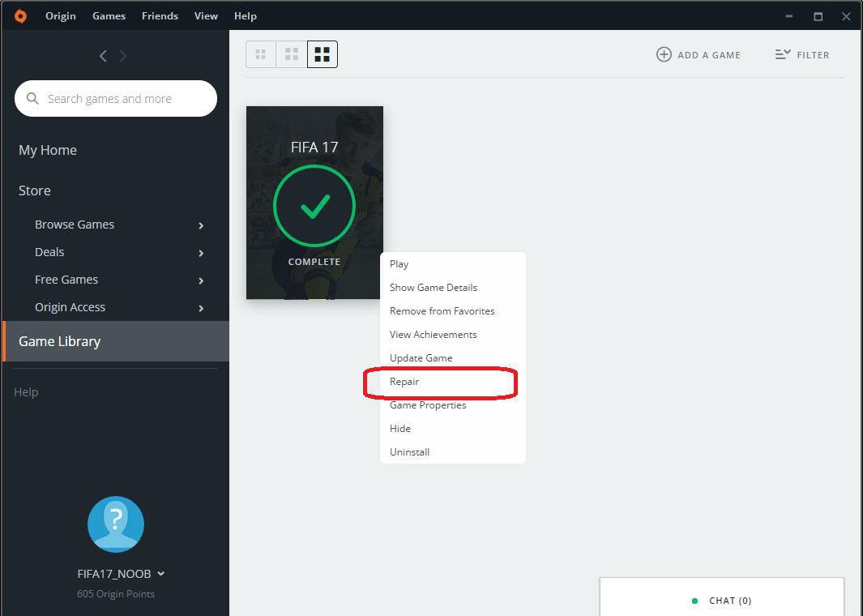The width and height of the screenshot is (863, 616).
Task: Open My Home
Action: (x=47, y=150)
